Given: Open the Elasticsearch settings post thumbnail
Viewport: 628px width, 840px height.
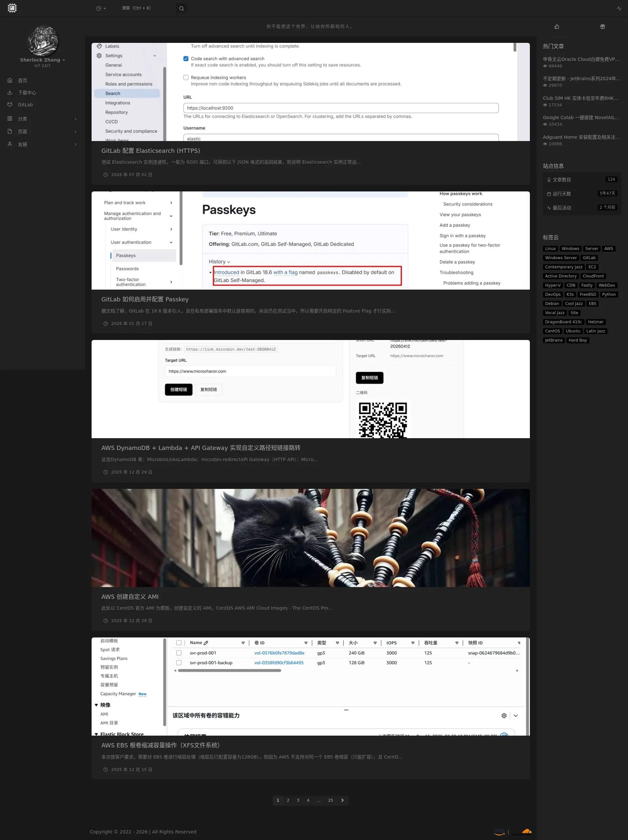Looking at the screenshot, I should pos(311,92).
